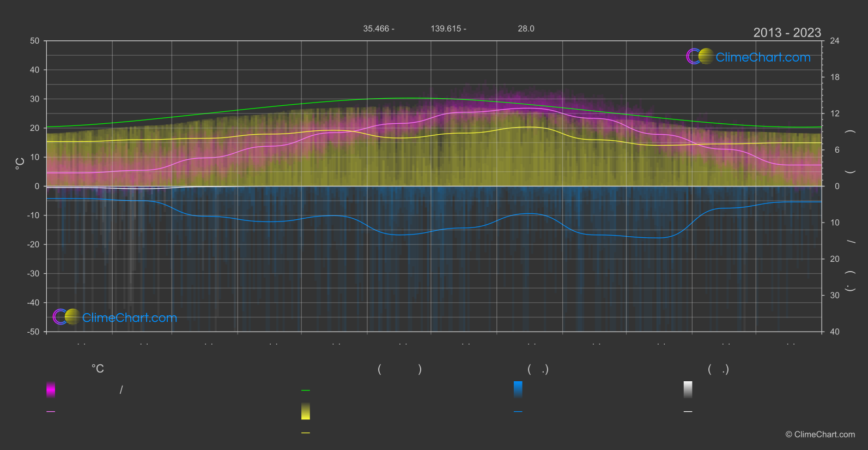
Task: Click the '28.0' value above the chart
Action: pos(526,28)
